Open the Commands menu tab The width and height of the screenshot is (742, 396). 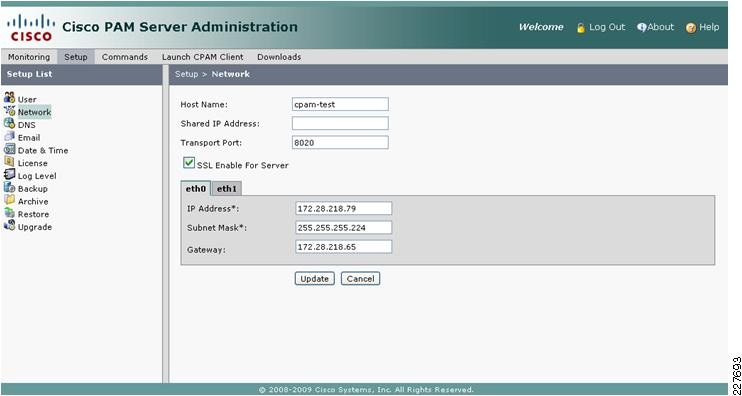(x=125, y=57)
